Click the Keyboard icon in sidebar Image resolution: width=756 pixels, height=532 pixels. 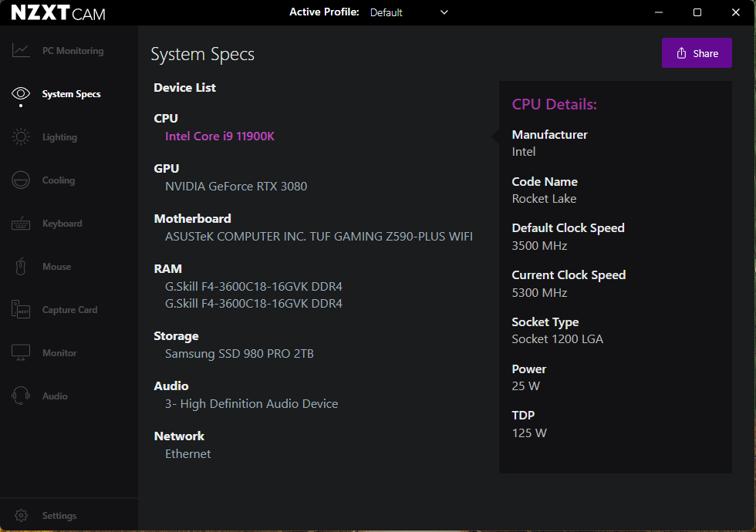(21, 223)
